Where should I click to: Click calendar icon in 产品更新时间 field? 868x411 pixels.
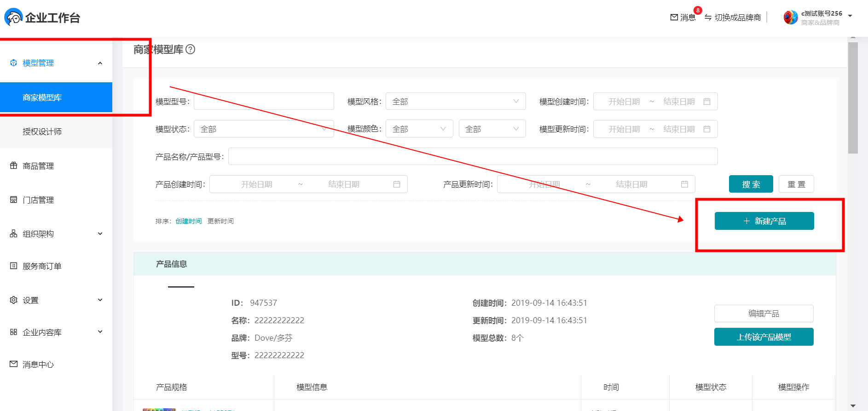[x=684, y=184]
